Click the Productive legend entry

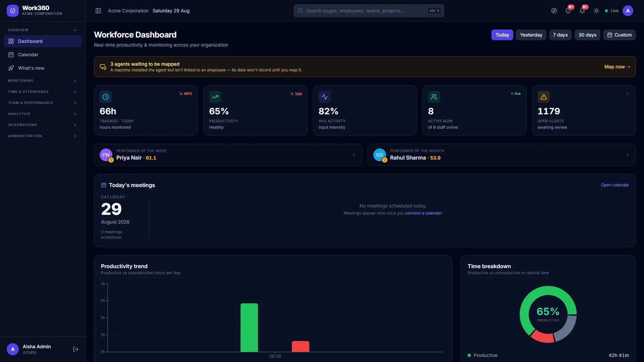[482, 355]
